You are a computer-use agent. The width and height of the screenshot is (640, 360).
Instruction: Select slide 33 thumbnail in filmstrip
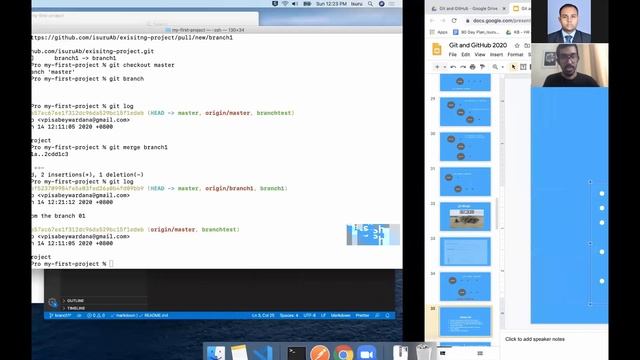(465, 251)
